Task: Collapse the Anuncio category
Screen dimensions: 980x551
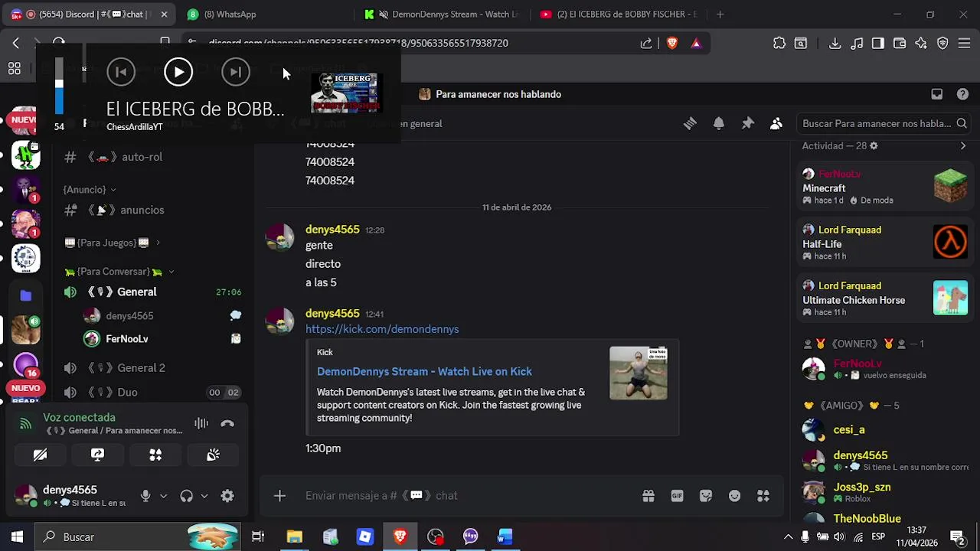Action: [x=90, y=190]
